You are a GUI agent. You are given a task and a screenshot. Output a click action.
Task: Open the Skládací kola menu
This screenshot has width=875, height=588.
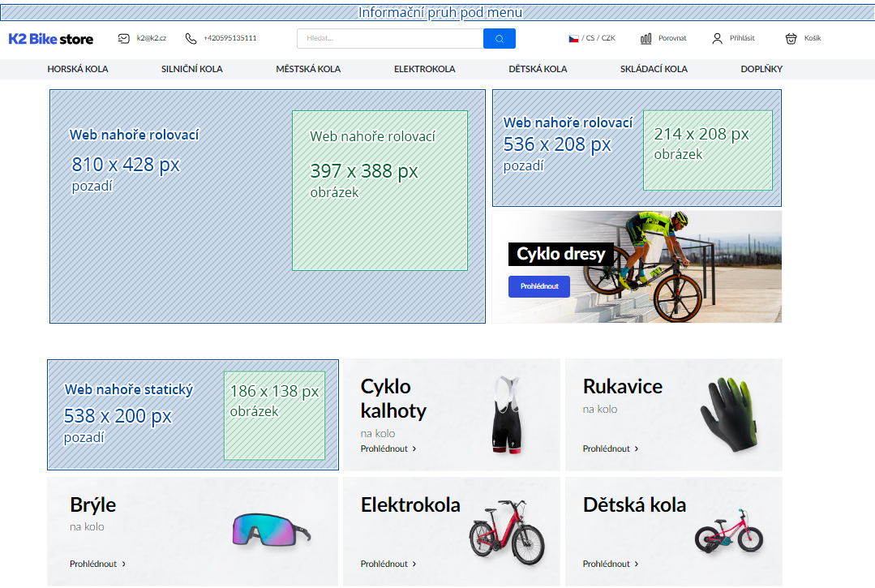[654, 69]
